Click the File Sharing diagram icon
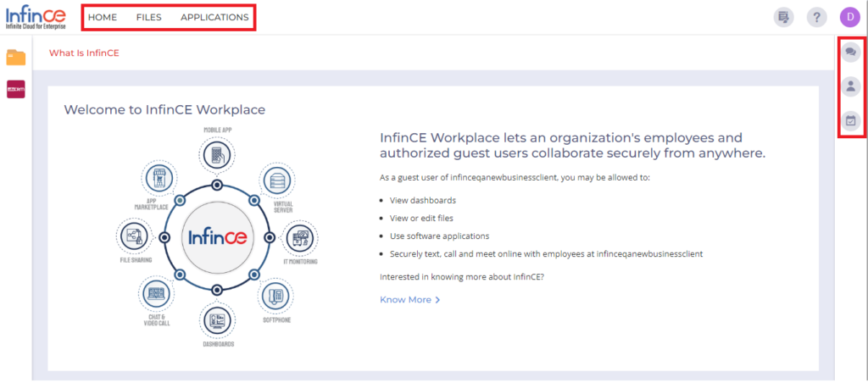Screen dimensions: 868x383 (133, 236)
